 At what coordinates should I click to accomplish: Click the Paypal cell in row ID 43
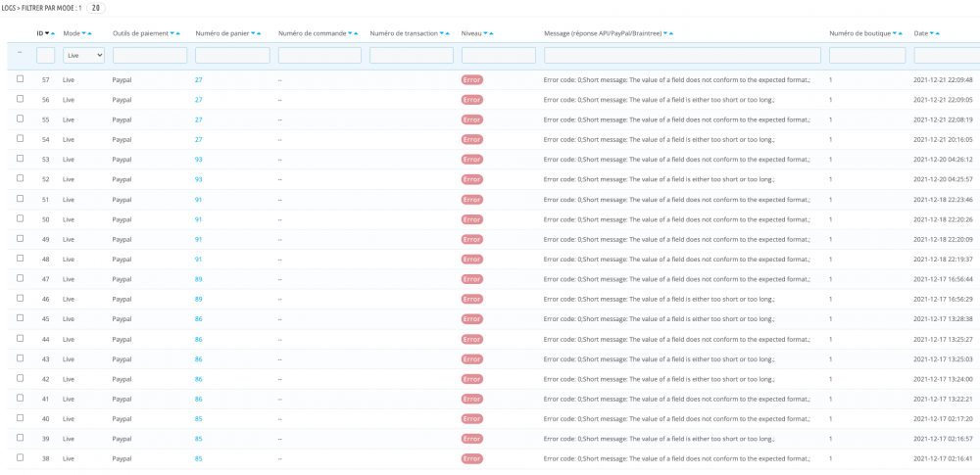[122, 359]
